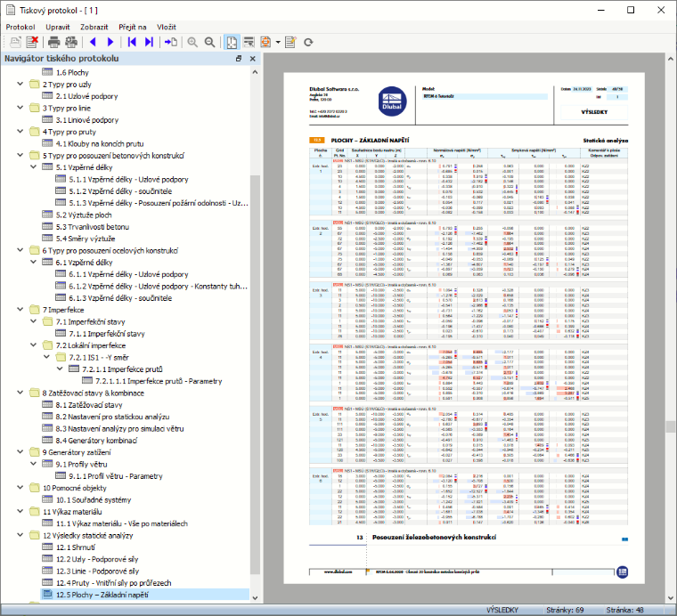This screenshot has height=616, width=677.
Task: Collapse the 5.1 Vzpěrné délky branch
Action: pyautogui.click(x=33, y=167)
